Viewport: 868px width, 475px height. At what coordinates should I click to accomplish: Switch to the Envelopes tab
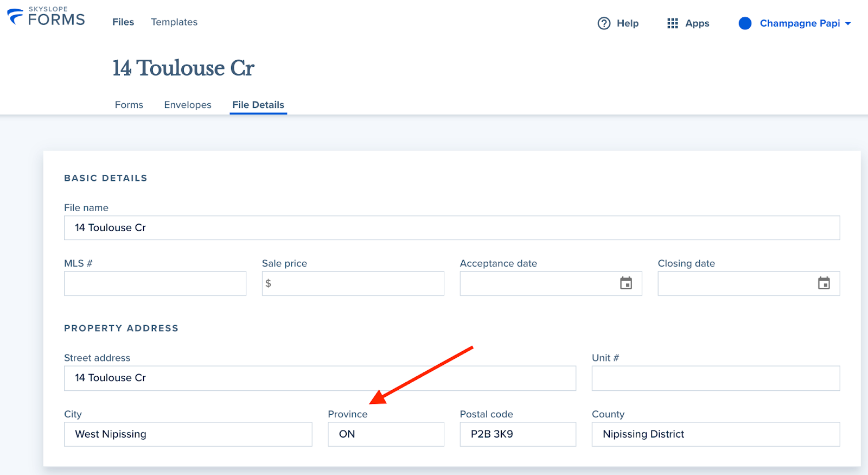(188, 105)
